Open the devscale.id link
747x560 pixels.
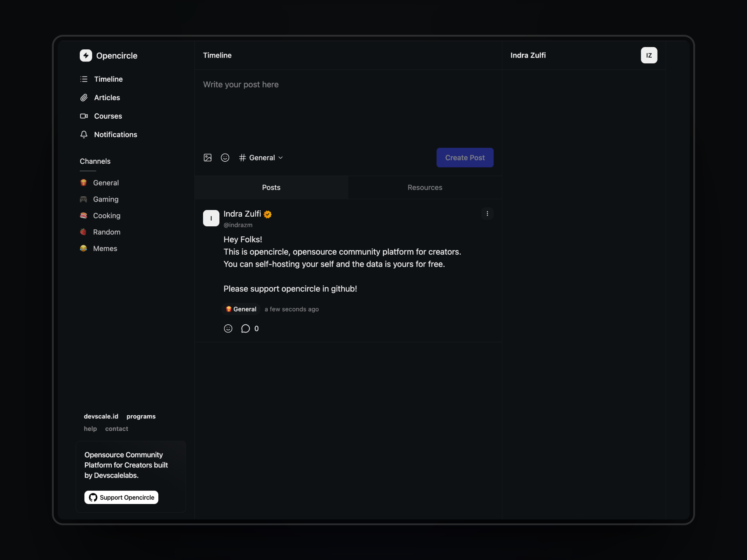(x=101, y=416)
